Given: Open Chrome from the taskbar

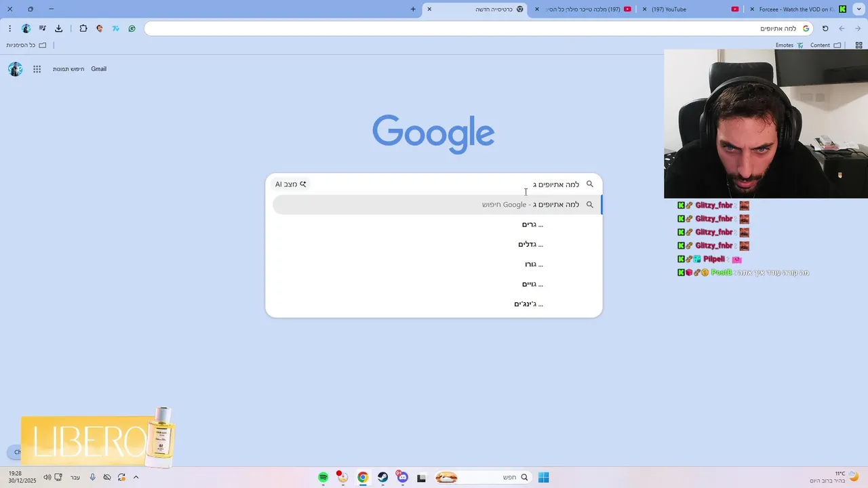Looking at the screenshot, I should (x=363, y=477).
